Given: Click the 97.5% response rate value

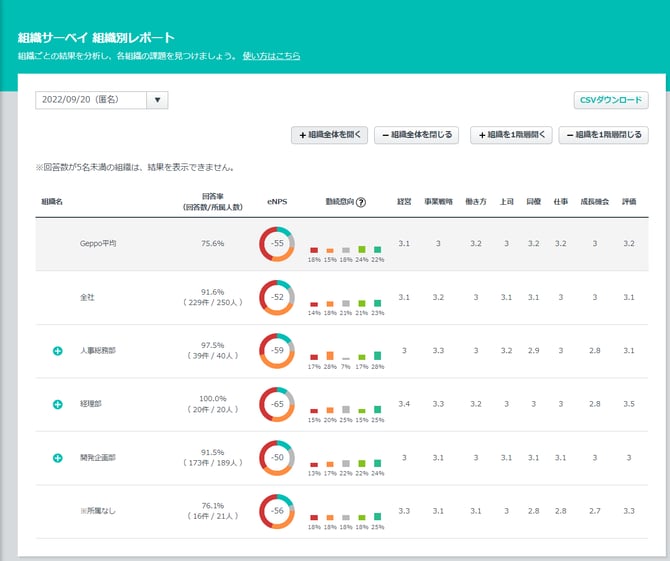Looking at the screenshot, I should (x=213, y=346).
